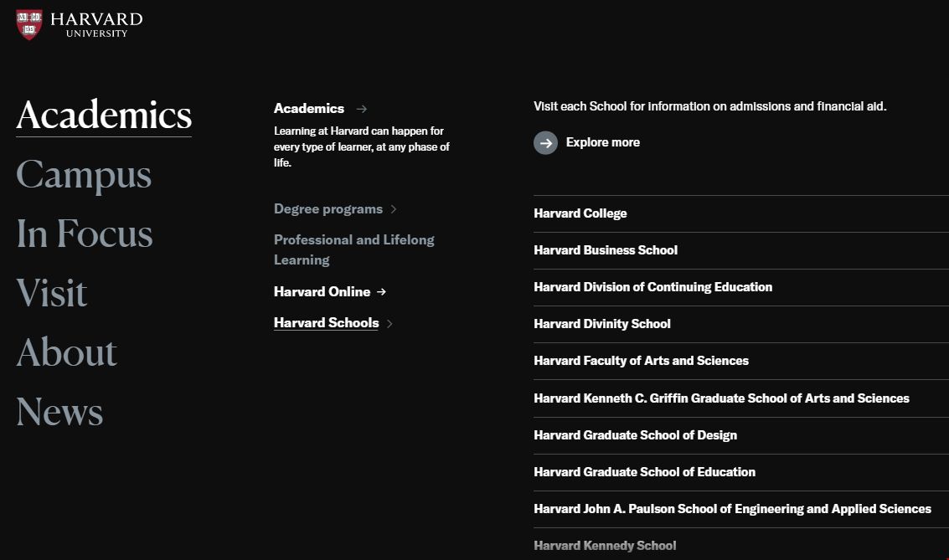Expand the Academics overview section
Viewport: 949px width, 560px height.
point(308,108)
